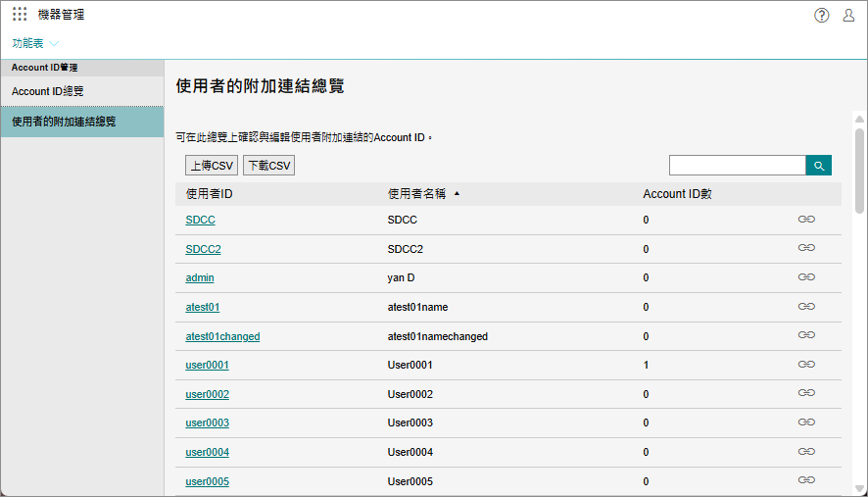Click the 下載CSV button
The height and width of the screenshot is (497, 868).
point(268,166)
